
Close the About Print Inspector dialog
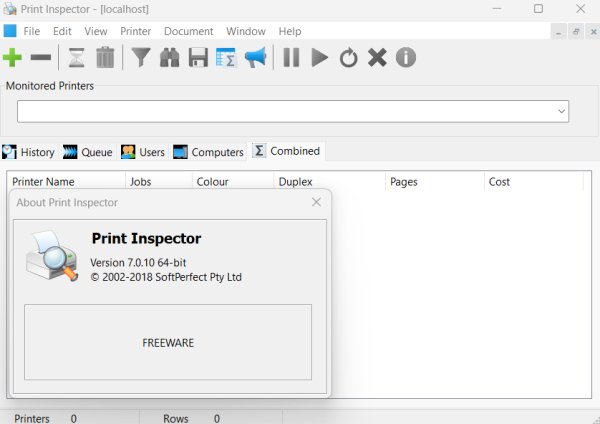coord(316,202)
